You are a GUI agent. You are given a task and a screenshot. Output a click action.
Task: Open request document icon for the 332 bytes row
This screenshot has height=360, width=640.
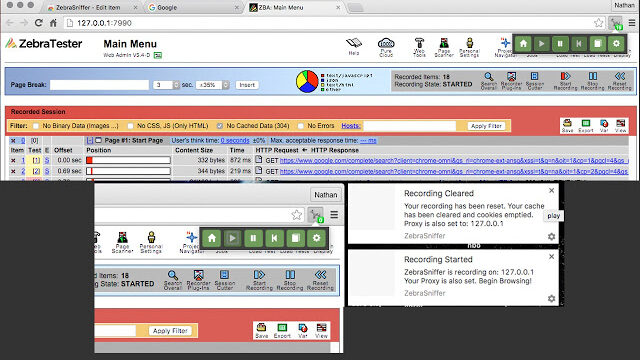coord(259,160)
